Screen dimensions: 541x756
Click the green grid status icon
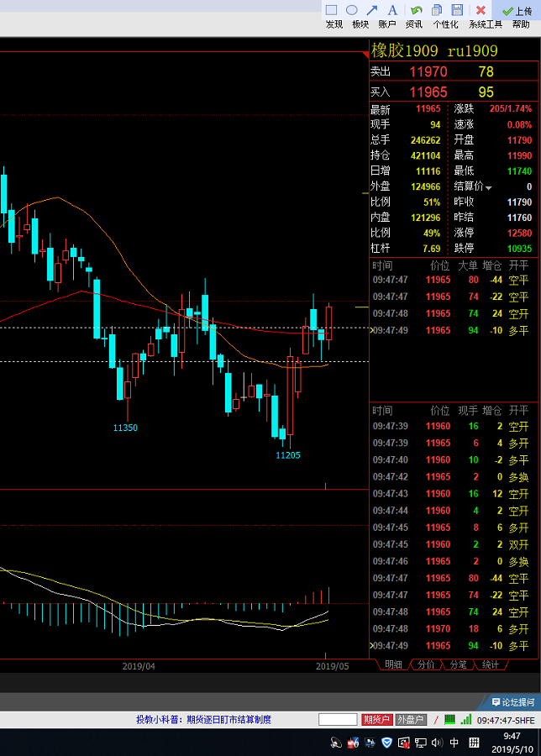[449, 719]
